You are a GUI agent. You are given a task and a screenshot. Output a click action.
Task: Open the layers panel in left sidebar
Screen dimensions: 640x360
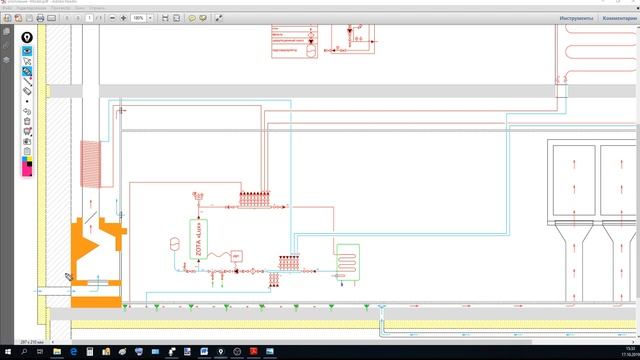tap(6, 60)
